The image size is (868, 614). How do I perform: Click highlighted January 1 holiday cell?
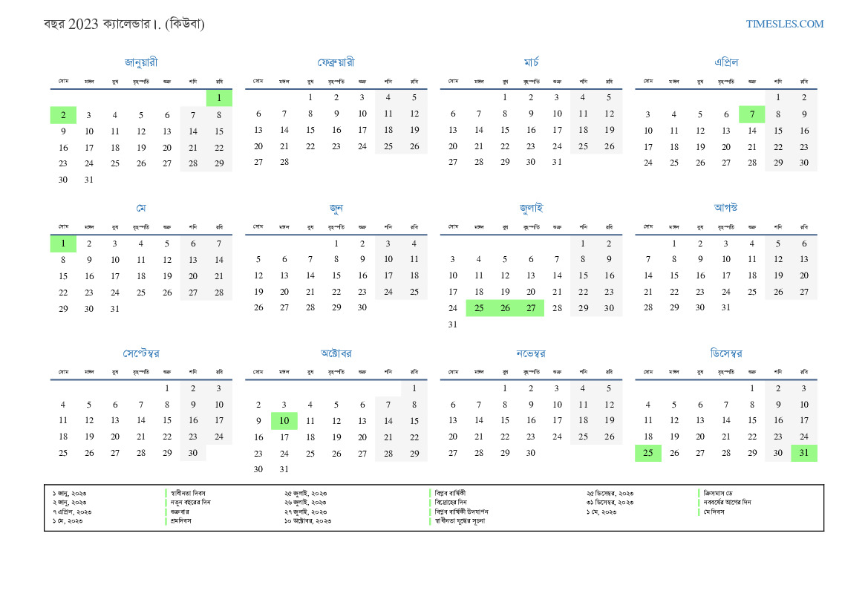[219, 98]
